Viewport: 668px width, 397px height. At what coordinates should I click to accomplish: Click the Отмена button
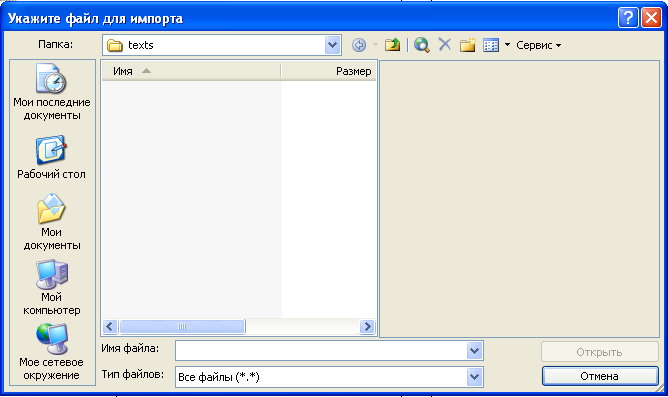(600, 376)
